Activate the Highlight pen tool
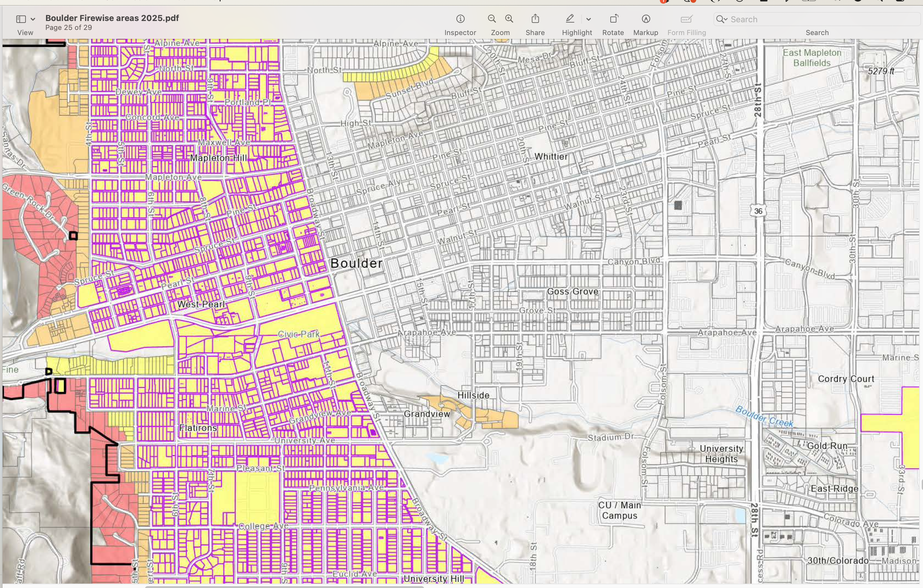This screenshot has height=588, width=923. pyautogui.click(x=570, y=19)
